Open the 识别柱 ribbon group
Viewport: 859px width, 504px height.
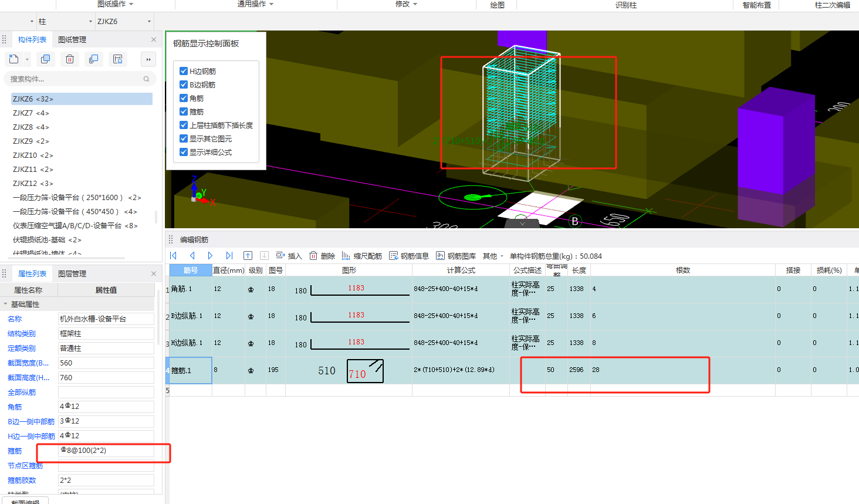pyautogui.click(x=625, y=5)
